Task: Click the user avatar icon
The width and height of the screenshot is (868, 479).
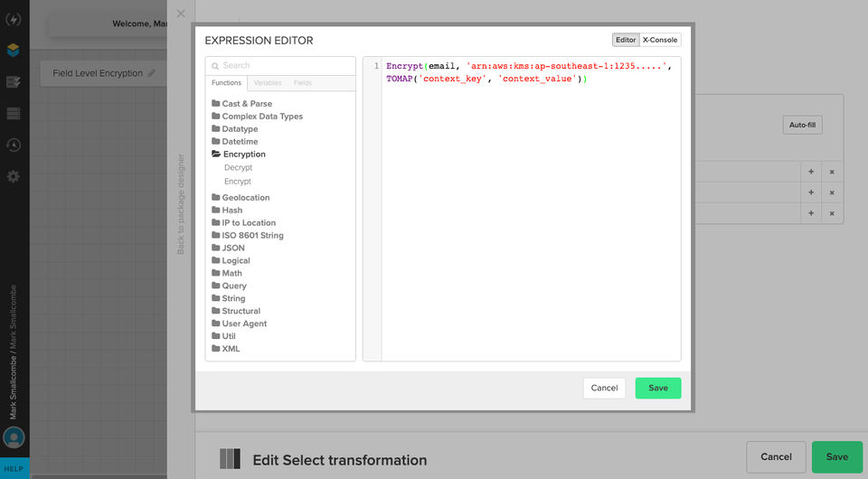Action: point(14,439)
